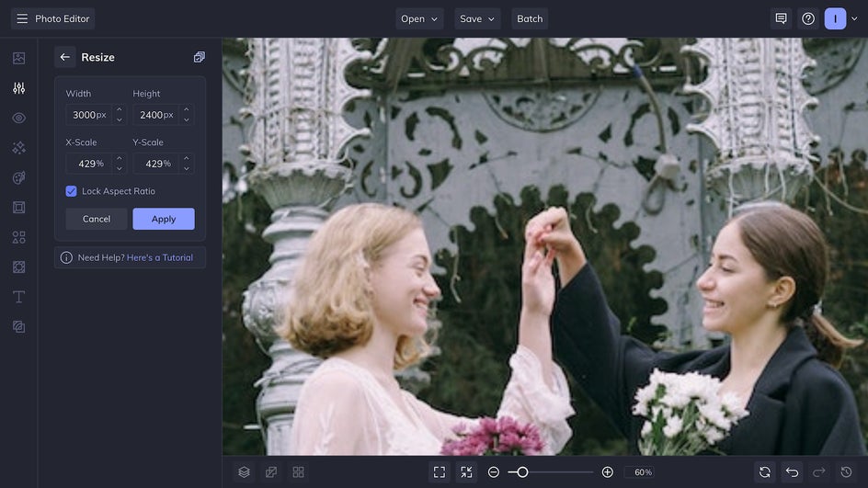Increase the Width value with up arrow
Screen dimensions: 868x488
[x=119, y=109]
